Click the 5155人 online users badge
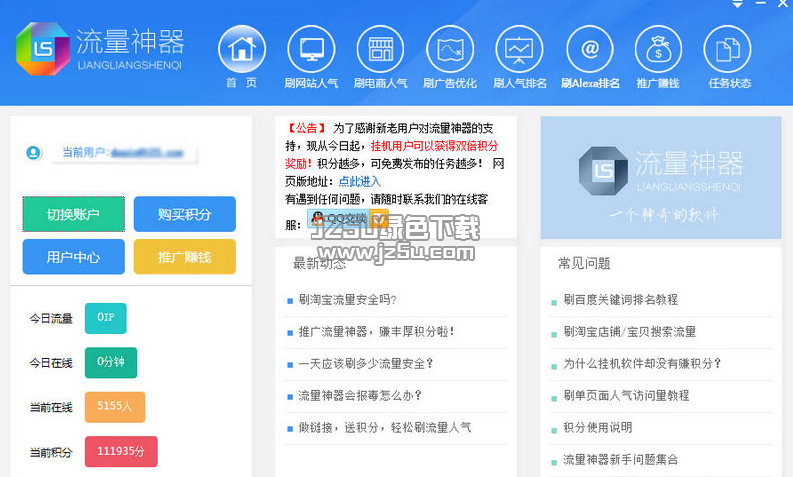Image resolution: width=793 pixels, height=477 pixels. point(115,407)
